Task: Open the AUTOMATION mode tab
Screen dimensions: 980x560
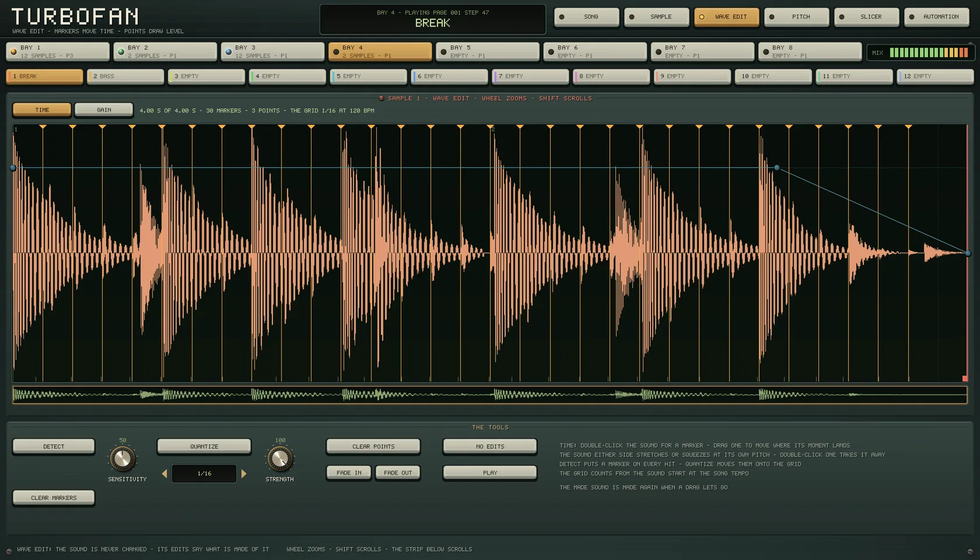Action: (936, 17)
